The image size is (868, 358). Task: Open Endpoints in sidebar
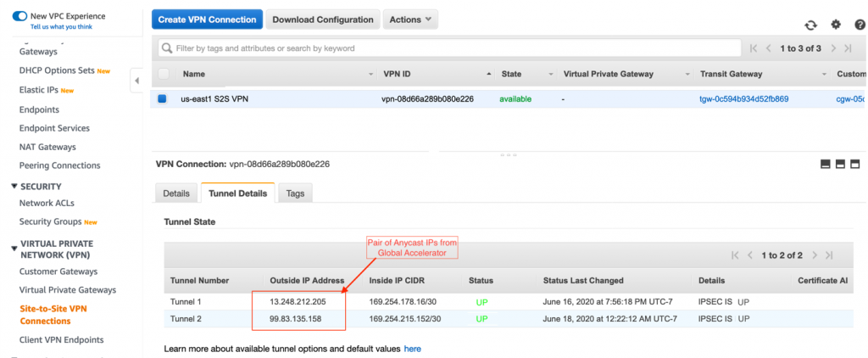click(x=39, y=109)
